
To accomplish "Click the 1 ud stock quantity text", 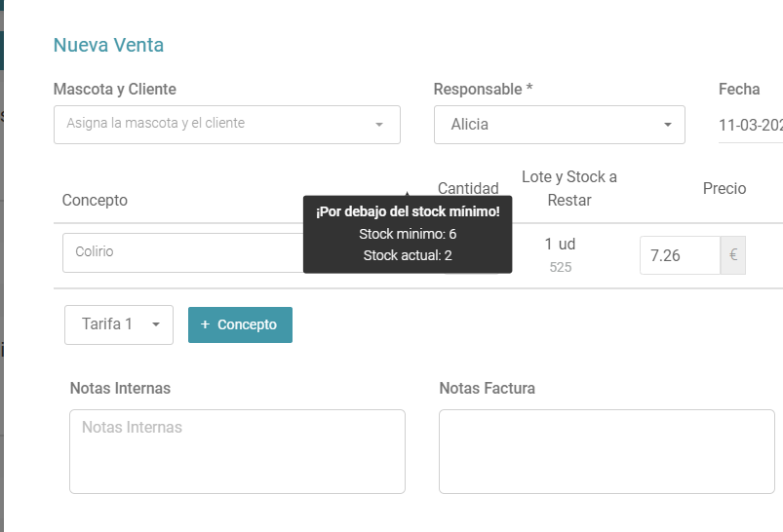I will coord(560,244).
